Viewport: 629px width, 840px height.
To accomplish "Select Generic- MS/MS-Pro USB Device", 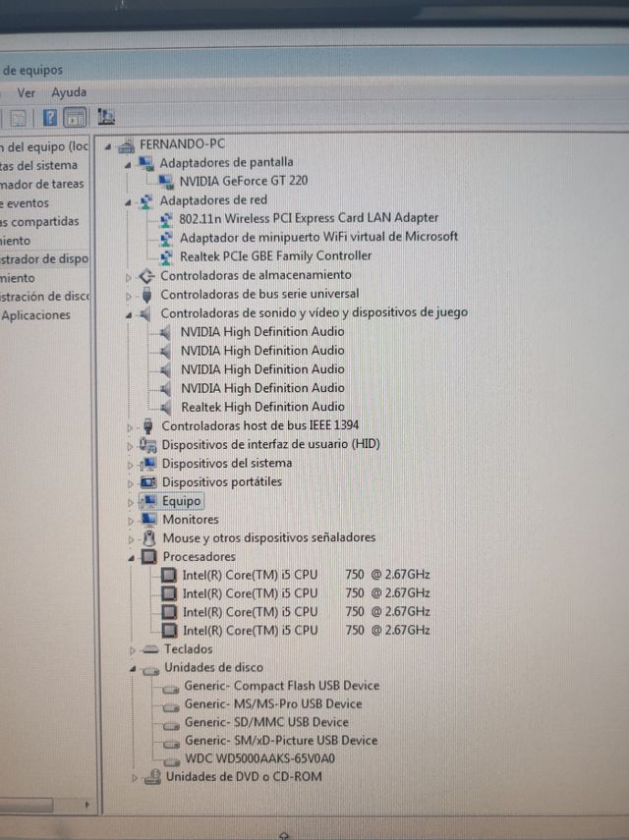I will click(273, 703).
